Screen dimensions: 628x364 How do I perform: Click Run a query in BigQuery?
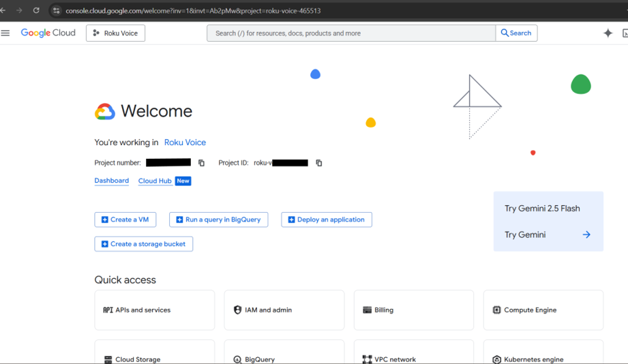click(x=219, y=219)
